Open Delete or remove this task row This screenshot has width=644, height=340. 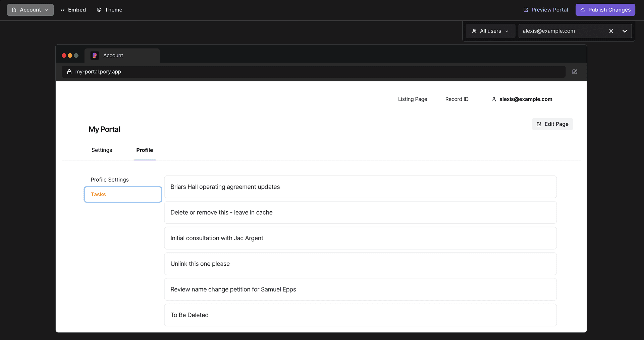(x=360, y=212)
